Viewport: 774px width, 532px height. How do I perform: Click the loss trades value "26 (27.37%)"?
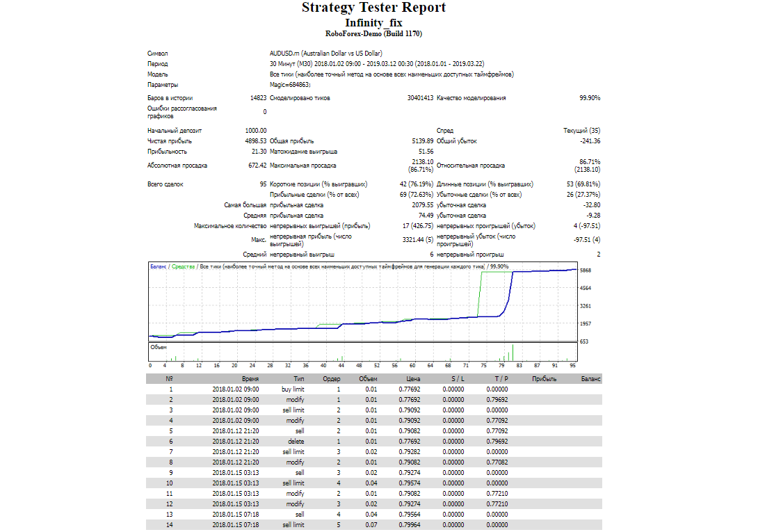[x=583, y=195]
